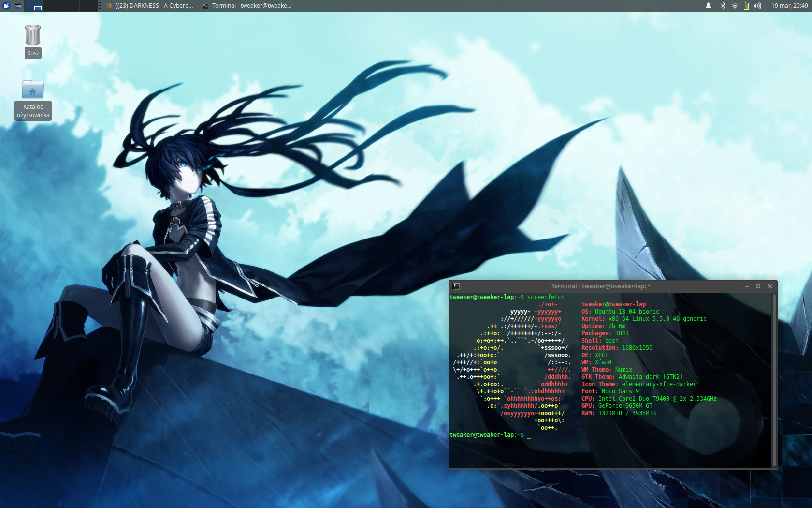Open the Wi-Fi network tray icon
The width and height of the screenshot is (812, 508).
[734, 6]
